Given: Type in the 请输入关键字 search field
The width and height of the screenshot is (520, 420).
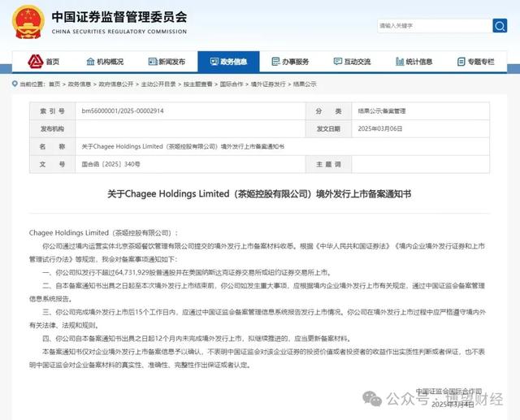Looking at the screenshot, I should tap(431, 26).
